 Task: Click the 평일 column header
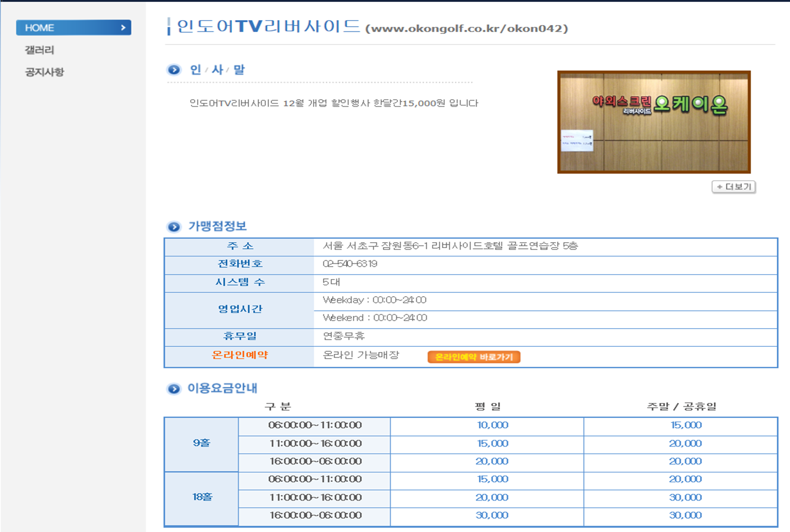[487, 407]
